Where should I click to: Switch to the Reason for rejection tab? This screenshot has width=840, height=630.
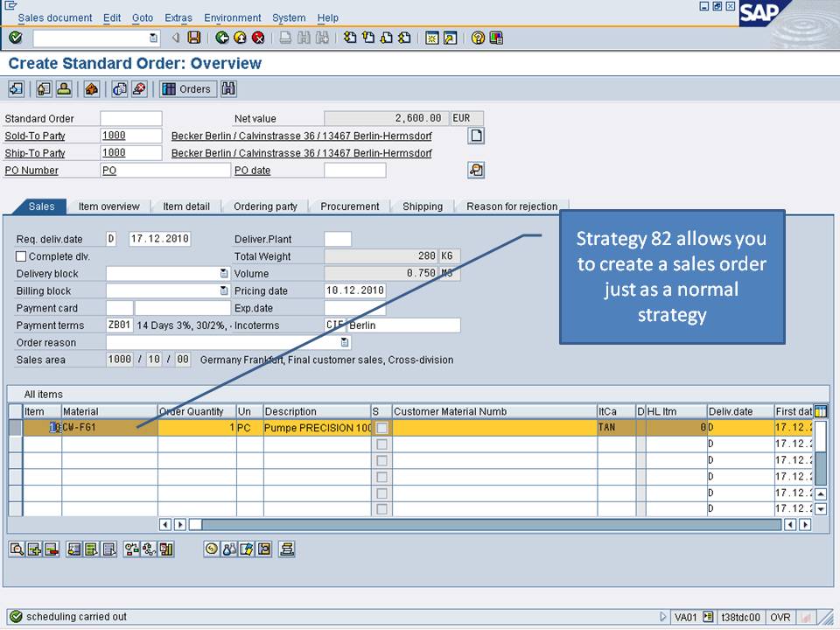coord(512,206)
